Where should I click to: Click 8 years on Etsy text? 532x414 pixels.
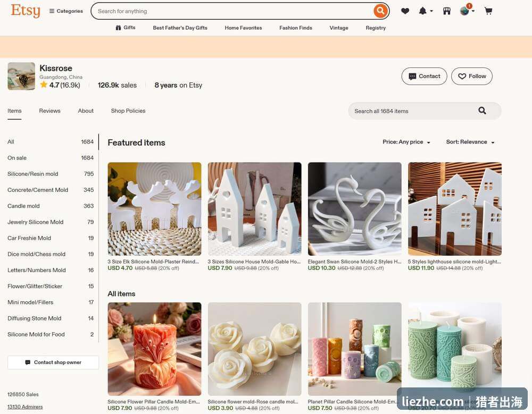178,85
